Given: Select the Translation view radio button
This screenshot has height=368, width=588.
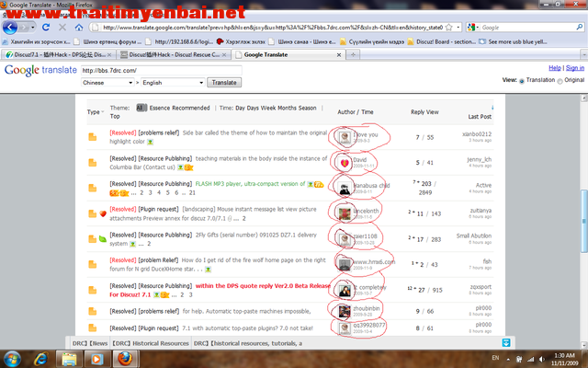Looking at the screenshot, I should pyautogui.click(x=521, y=81).
